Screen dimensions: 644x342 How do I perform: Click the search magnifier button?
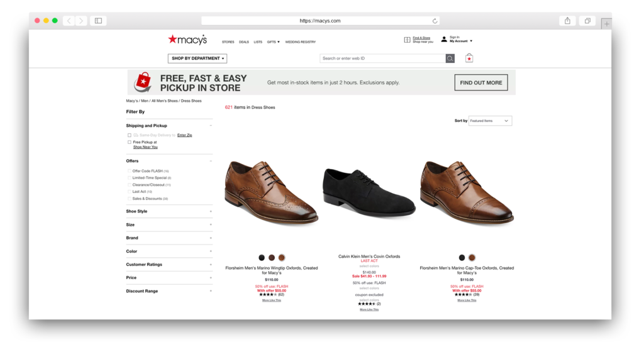pos(450,58)
